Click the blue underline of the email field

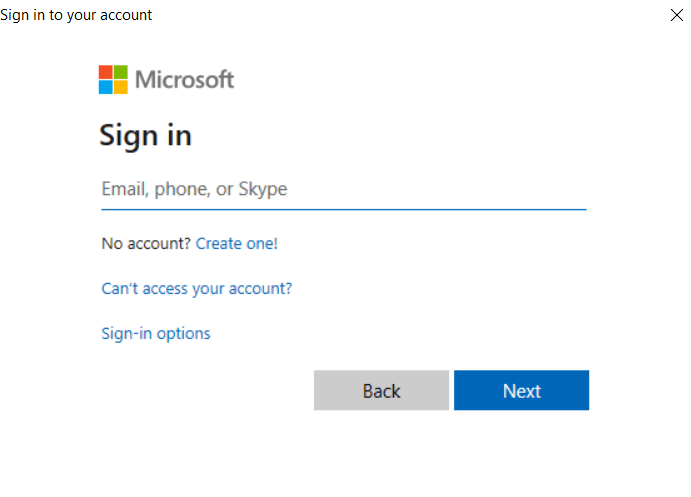point(343,209)
